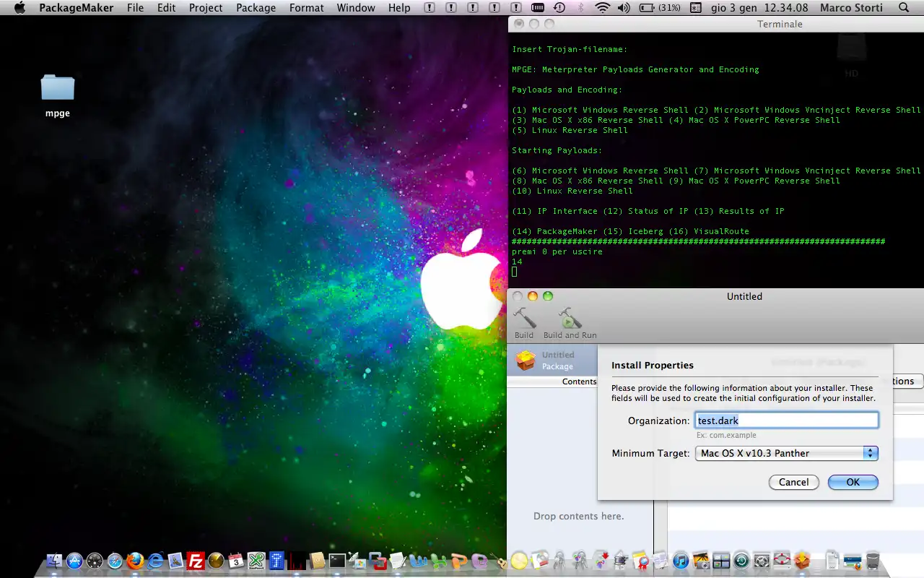Click the Terminale window title bar
This screenshot has height=578, width=924.
716,24
